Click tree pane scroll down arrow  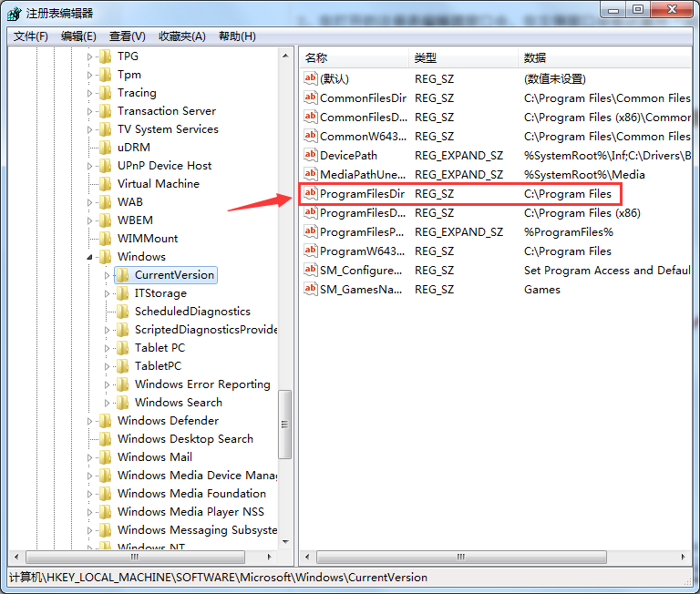pos(285,542)
